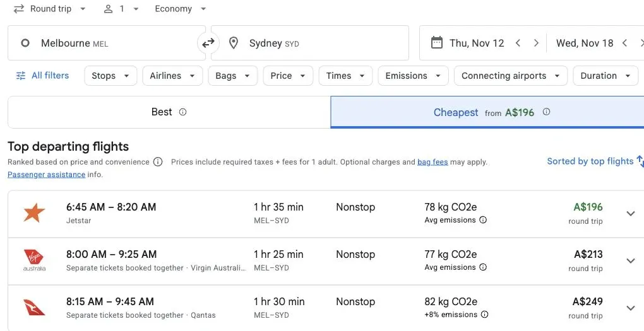Image resolution: width=644 pixels, height=331 pixels.
Task: Click the sort arrows next to Sorted by top flights
Action: tap(640, 161)
